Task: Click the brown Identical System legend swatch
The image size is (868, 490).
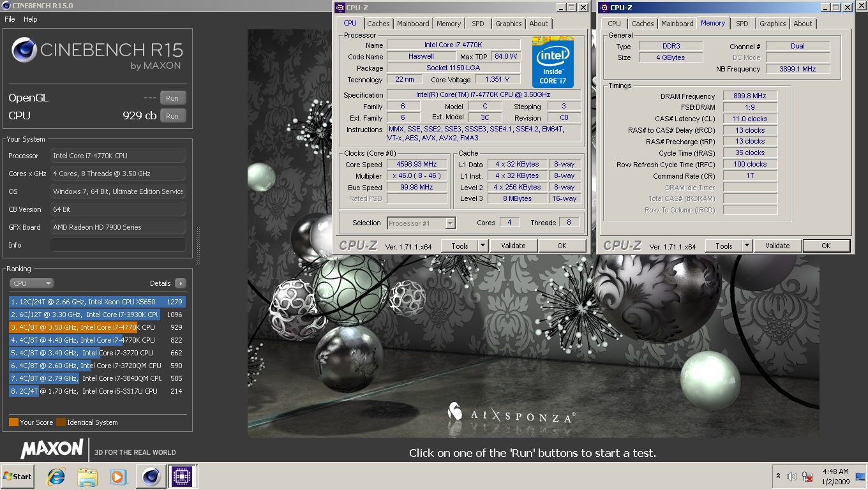Action: pyautogui.click(x=61, y=422)
